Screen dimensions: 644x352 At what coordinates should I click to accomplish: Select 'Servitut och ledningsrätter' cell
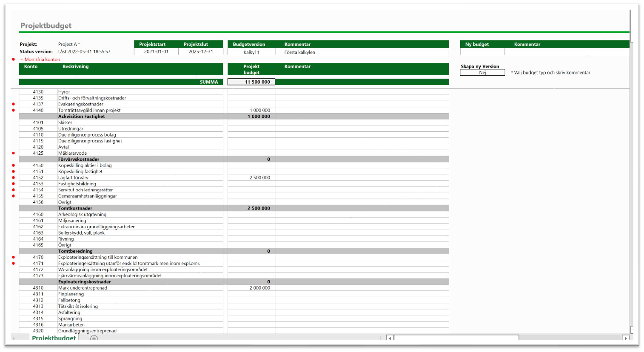pyautogui.click(x=140, y=190)
